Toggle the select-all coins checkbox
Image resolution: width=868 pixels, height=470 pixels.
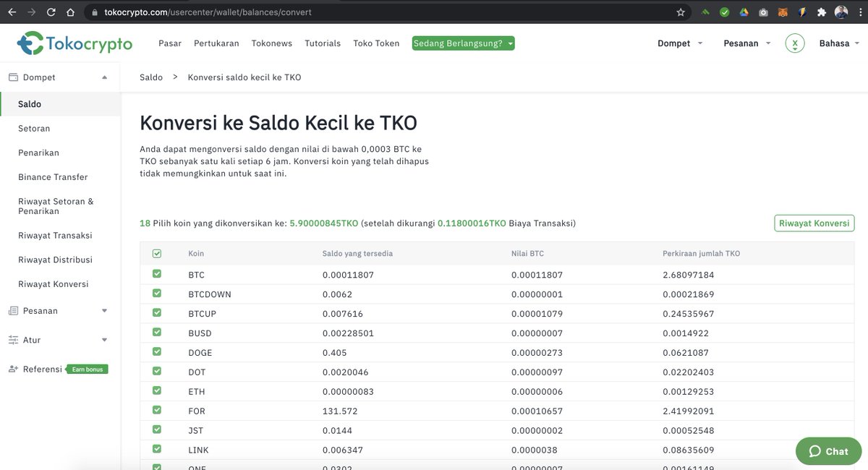click(157, 254)
